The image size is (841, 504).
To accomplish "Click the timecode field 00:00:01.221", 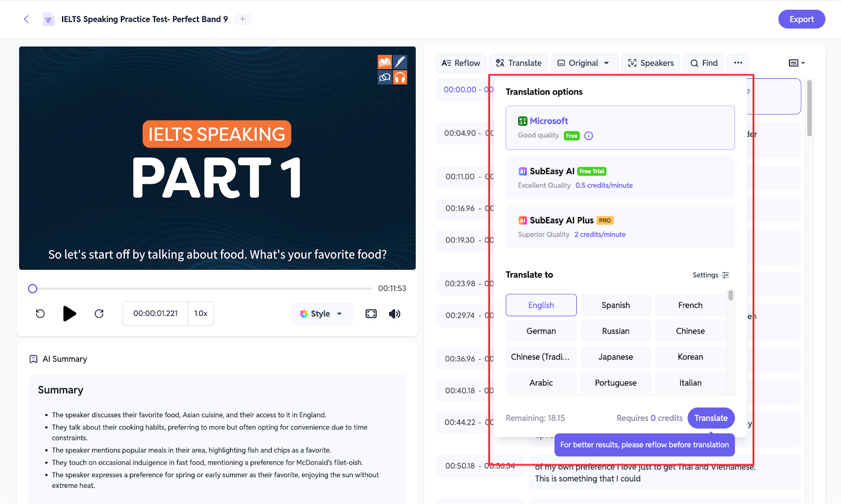I will (156, 314).
